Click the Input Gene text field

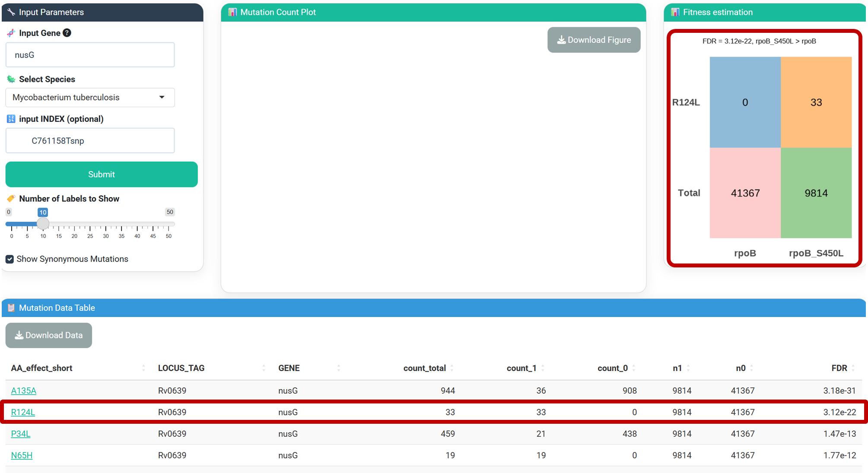90,55
